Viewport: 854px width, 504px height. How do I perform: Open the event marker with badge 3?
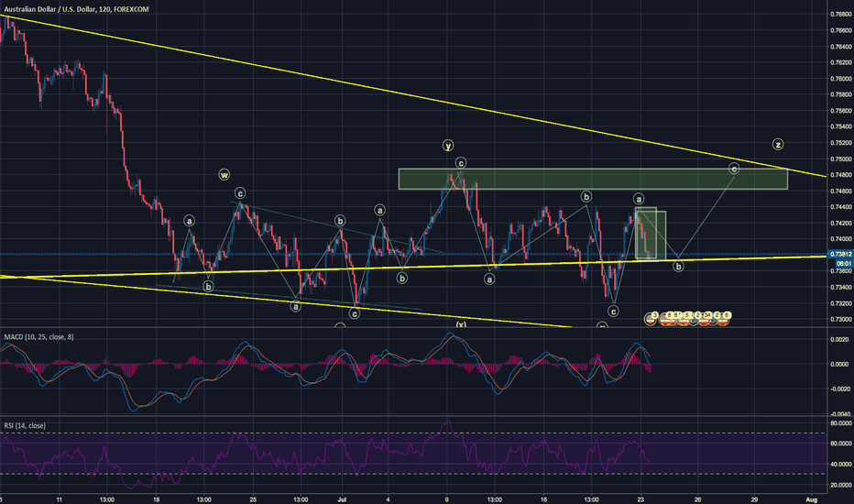coord(651,319)
